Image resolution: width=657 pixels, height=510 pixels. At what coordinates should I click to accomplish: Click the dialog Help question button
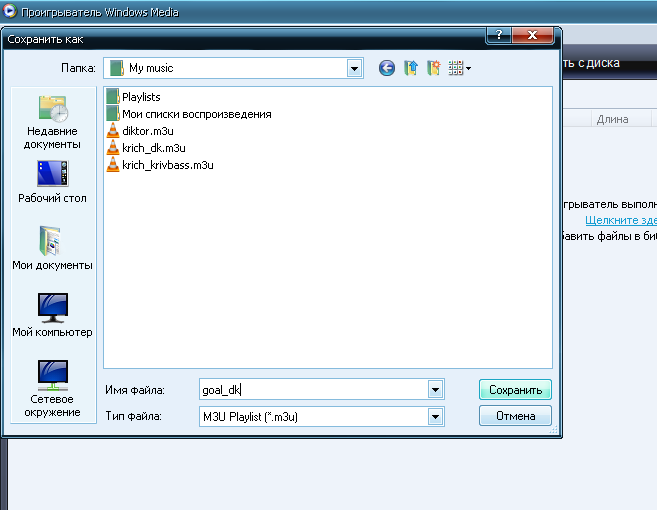coord(499,35)
